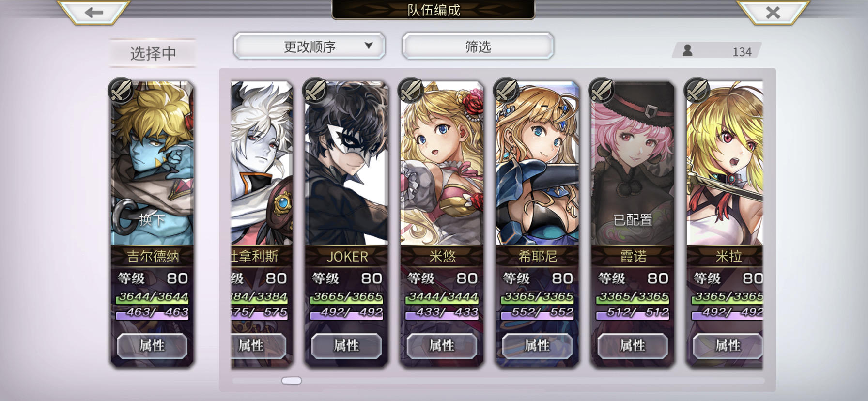Click the sword class icon on 米拉 card
The width and height of the screenshot is (868, 401).
coord(697,90)
